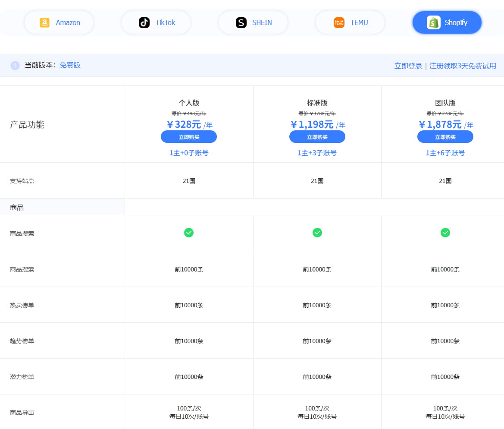The image size is (504, 429).
Task: Click the 个人版 plan heading
Action: click(189, 103)
